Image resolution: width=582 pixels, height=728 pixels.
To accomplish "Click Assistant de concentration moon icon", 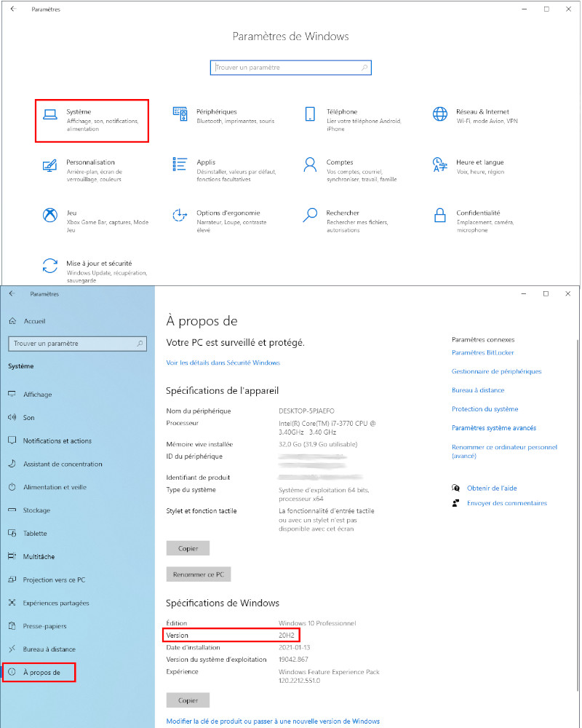I will [12, 463].
